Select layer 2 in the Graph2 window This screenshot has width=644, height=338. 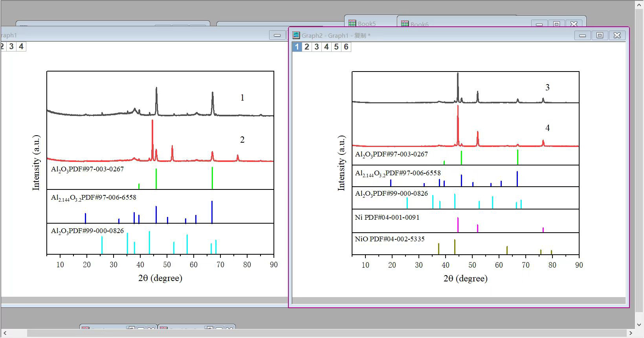[x=307, y=47]
